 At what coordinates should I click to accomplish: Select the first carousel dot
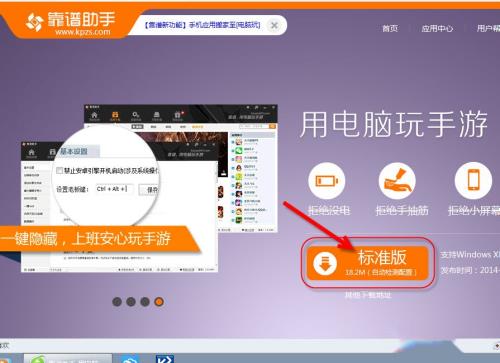coord(117,302)
